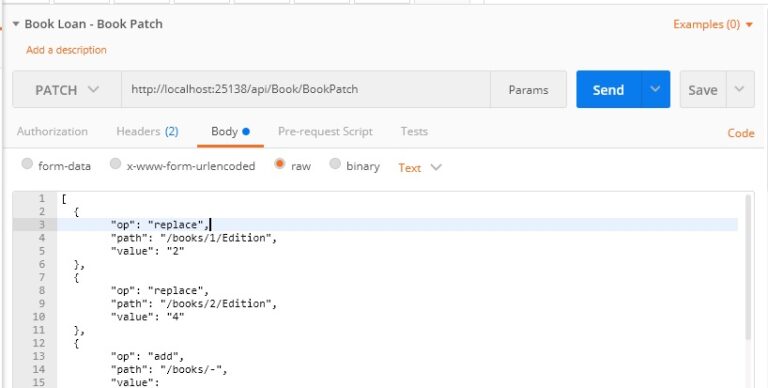This screenshot has height=388, width=768.
Task: Expand the Save options arrow
Action: point(740,89)
